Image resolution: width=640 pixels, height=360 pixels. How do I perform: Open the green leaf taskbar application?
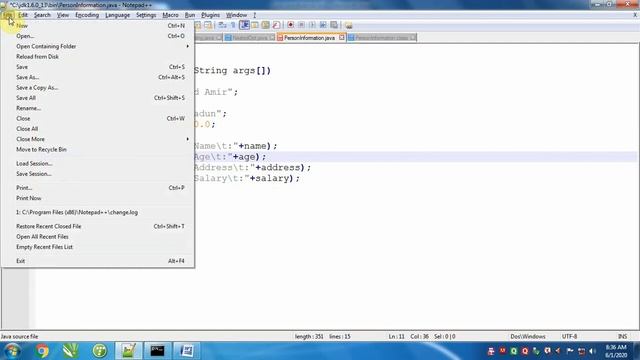(x=71, y=351)
